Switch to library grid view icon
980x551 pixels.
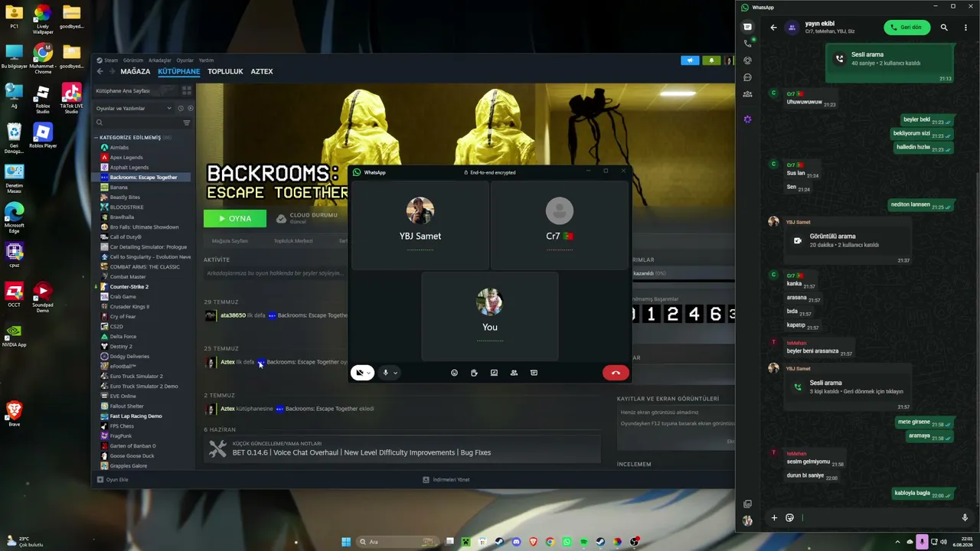[186, 90]
